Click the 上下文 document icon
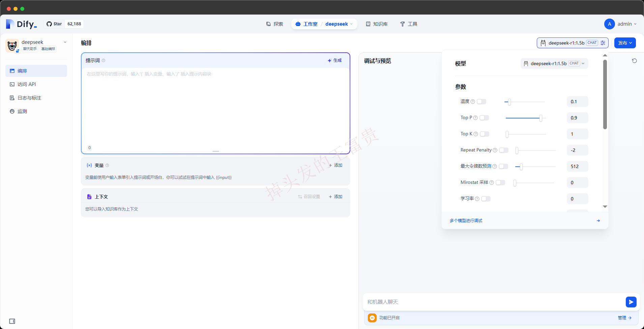This screenshot has width=644, height=329. pos(89,197)
